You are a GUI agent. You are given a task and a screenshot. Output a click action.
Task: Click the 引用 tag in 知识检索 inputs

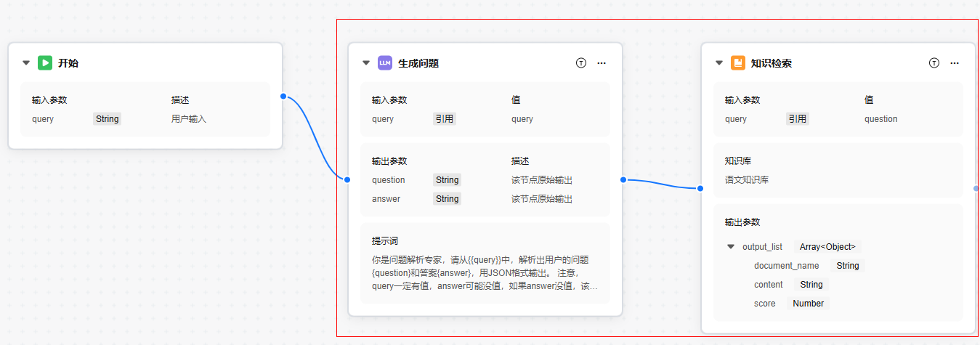[798, 119]
